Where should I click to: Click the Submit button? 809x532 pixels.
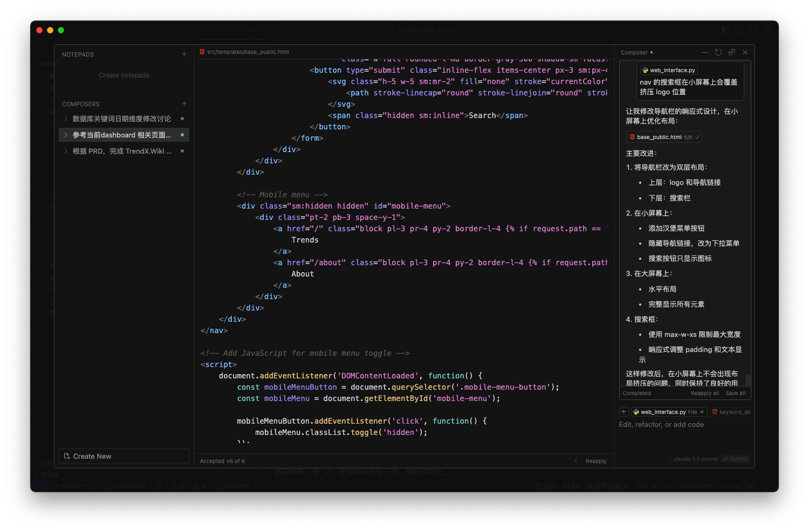tap(736, 459)
